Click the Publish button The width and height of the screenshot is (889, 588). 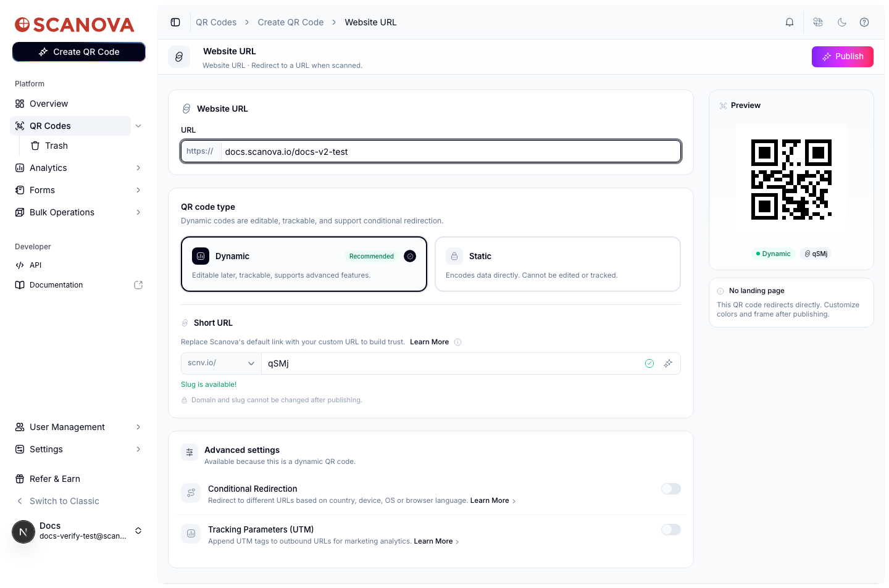pyautogui.click(x=842, y=57)
